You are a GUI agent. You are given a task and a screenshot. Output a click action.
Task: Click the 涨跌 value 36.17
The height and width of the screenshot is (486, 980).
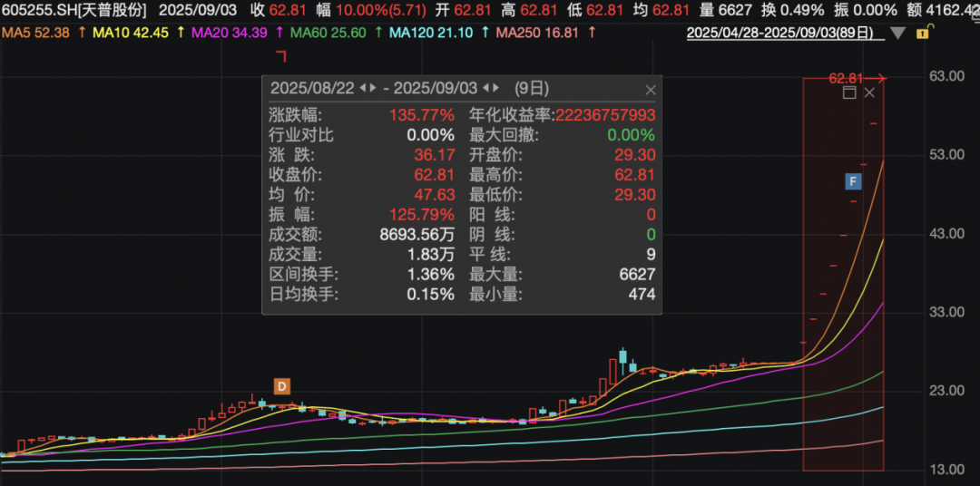coord(435,155)
